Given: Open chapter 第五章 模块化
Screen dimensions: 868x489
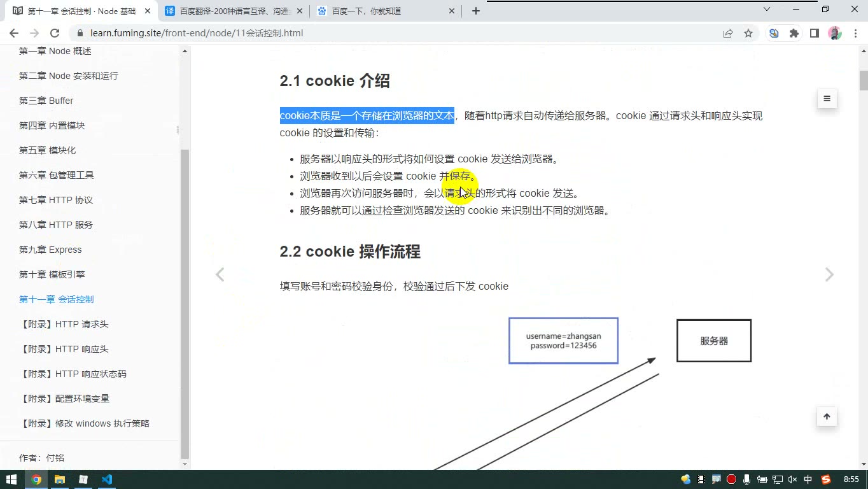Looking at the screenshot, I should [48, 150].
